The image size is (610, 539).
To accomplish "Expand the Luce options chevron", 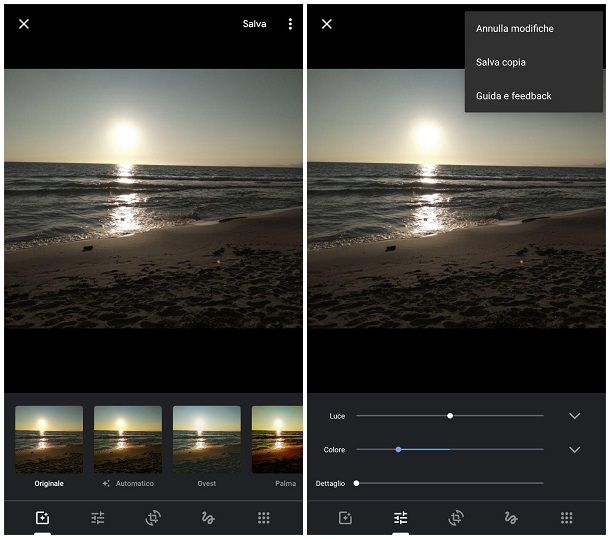I will click(575, 416).
